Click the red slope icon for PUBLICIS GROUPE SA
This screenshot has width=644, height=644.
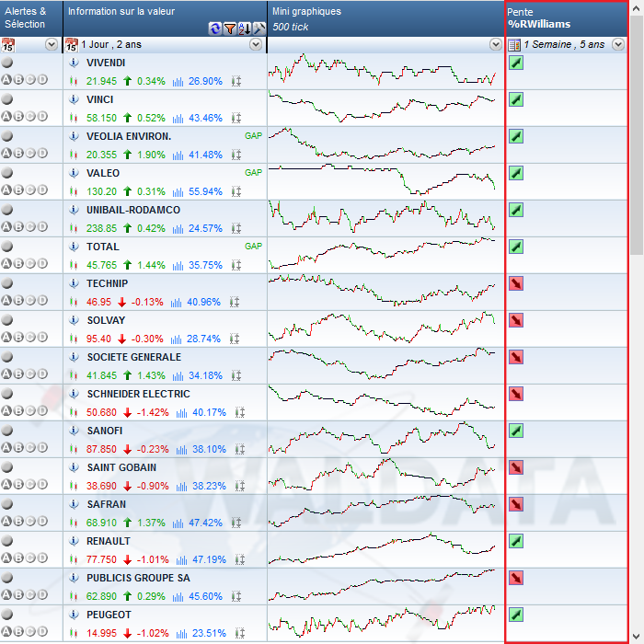pos(516,578)
